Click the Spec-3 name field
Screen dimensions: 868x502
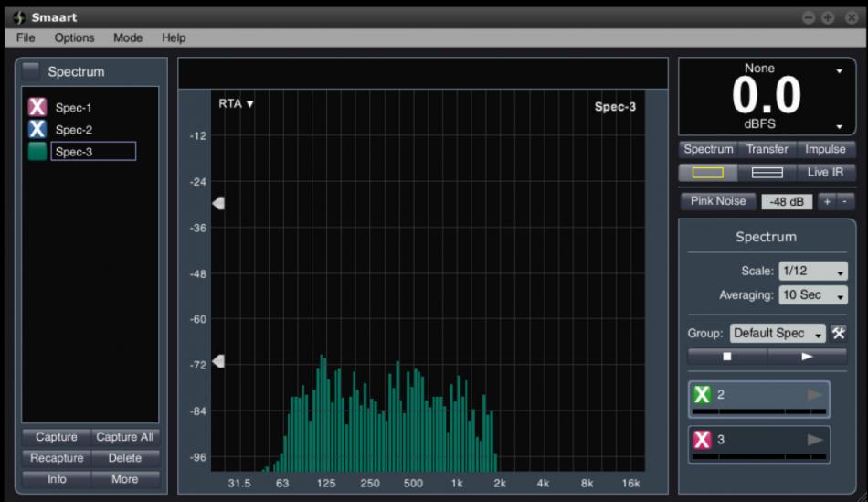pyautogui.click(x=93, y=151)
